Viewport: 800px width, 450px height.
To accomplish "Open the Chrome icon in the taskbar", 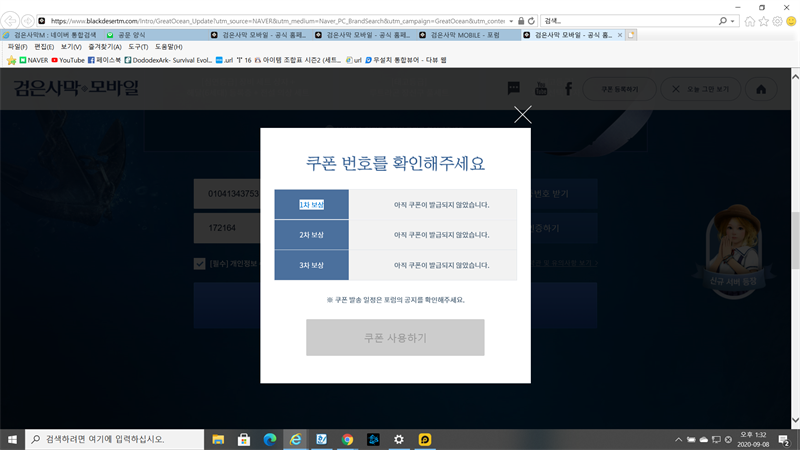I will point(347,439).
